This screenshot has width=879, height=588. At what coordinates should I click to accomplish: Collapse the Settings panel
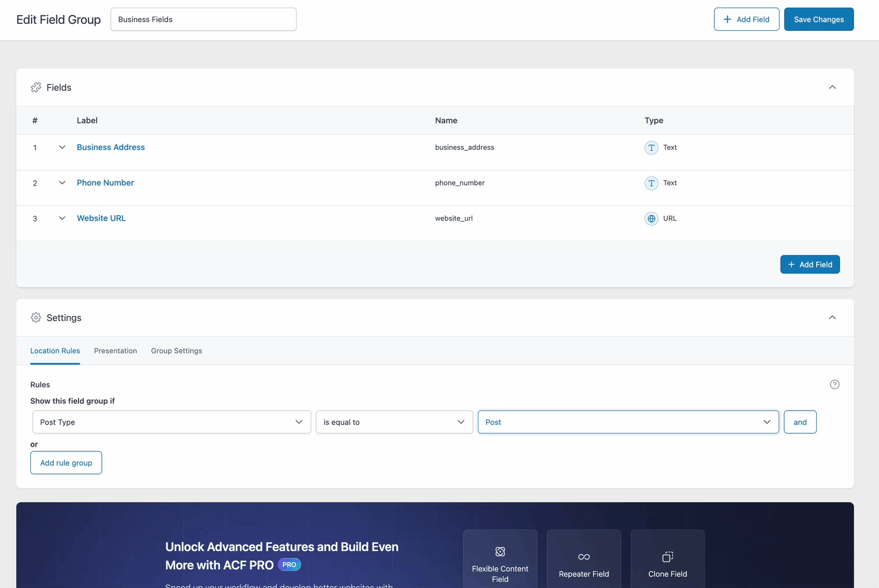[x=832, y=318]
